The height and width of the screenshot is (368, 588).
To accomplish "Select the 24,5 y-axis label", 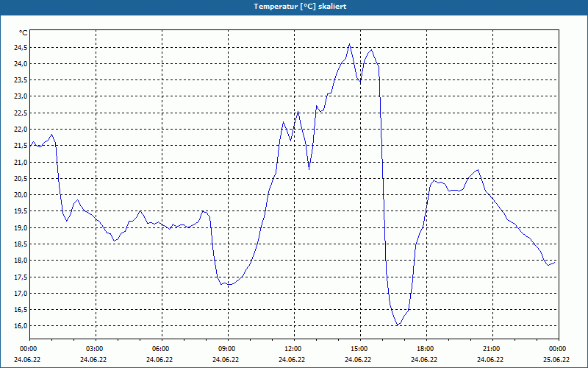I will [21, 47].
